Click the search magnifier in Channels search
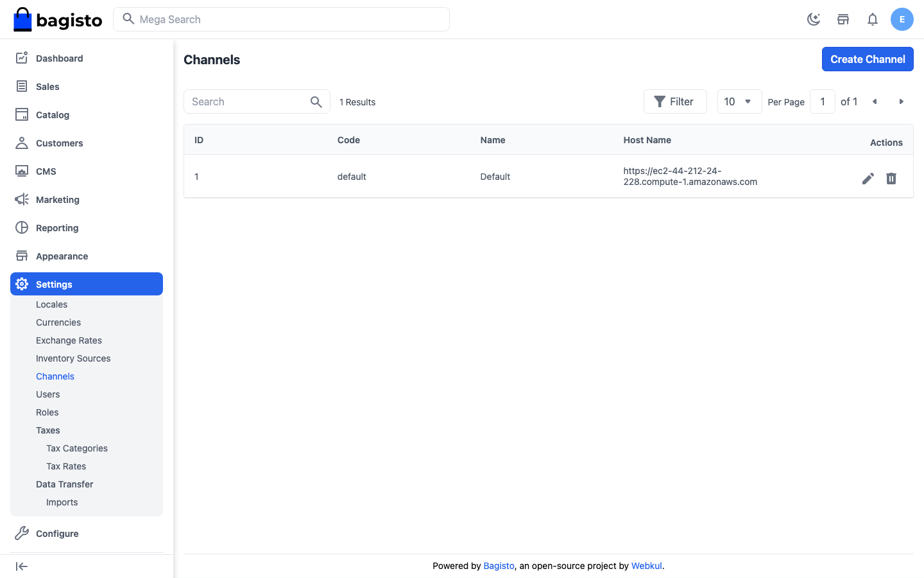The width and height of the screenshot is (924, 578). click(316, 101)
